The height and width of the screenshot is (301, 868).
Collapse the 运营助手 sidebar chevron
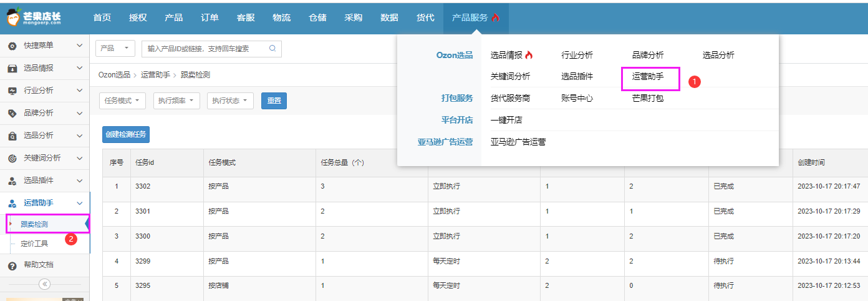(79, 203)
